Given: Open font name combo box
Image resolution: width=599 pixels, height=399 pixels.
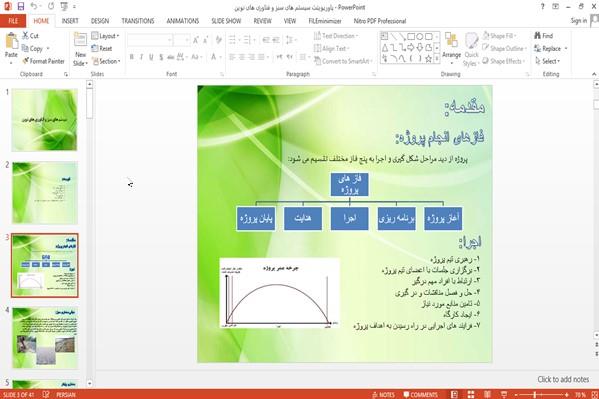Looking at the screenshot, I should tap(150, 40).
